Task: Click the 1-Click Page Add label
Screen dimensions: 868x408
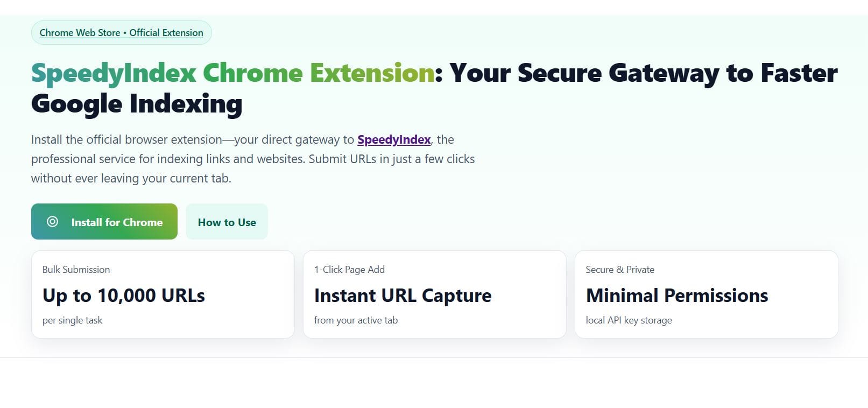Action: (x=349, y=270)
